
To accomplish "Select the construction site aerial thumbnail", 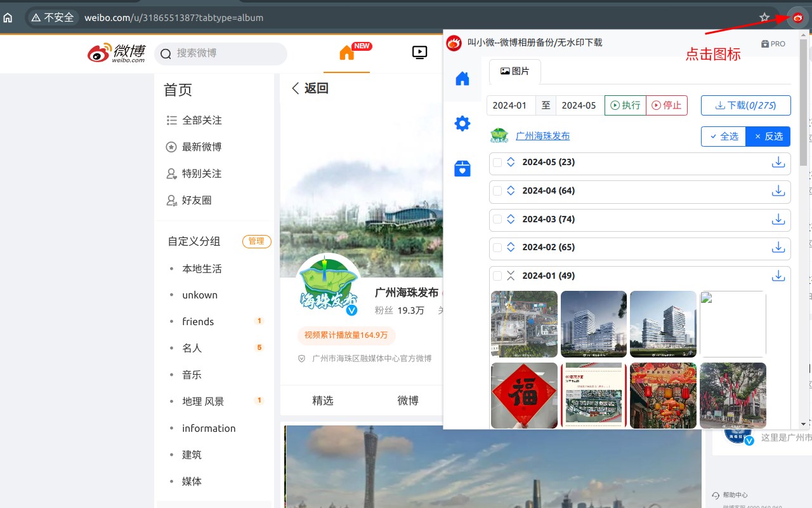I will click(x=524, y=324).
